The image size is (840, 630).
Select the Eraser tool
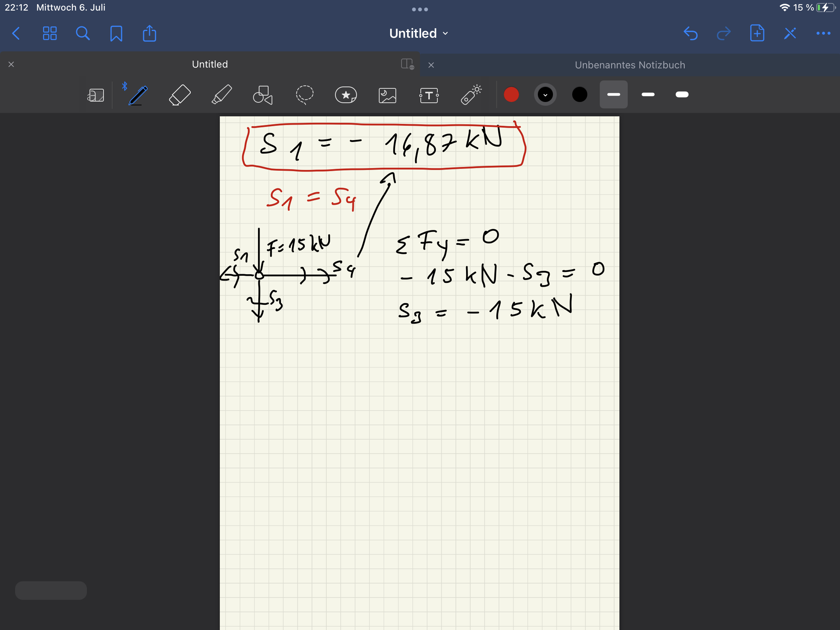coord(180,95)
